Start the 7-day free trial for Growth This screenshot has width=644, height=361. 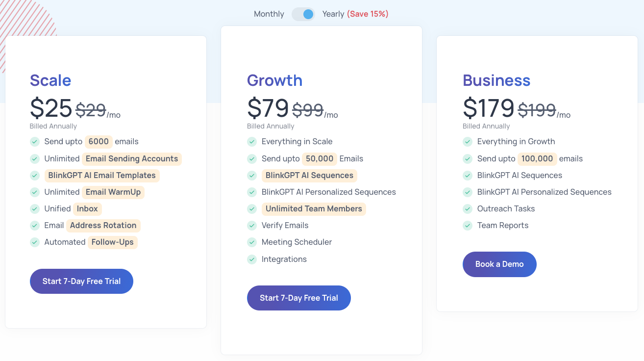[x=298, y=298]
